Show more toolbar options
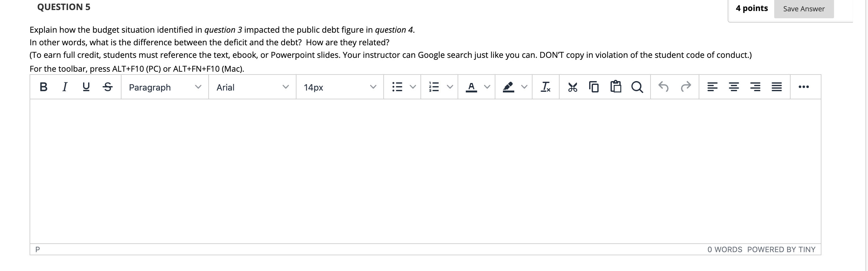Viewport: 868px width, 271px height. (804, 87)
